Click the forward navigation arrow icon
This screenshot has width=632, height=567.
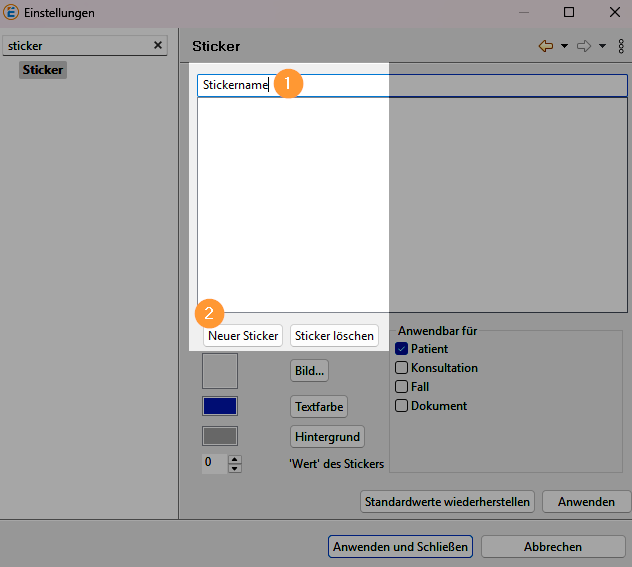(585, 46)
